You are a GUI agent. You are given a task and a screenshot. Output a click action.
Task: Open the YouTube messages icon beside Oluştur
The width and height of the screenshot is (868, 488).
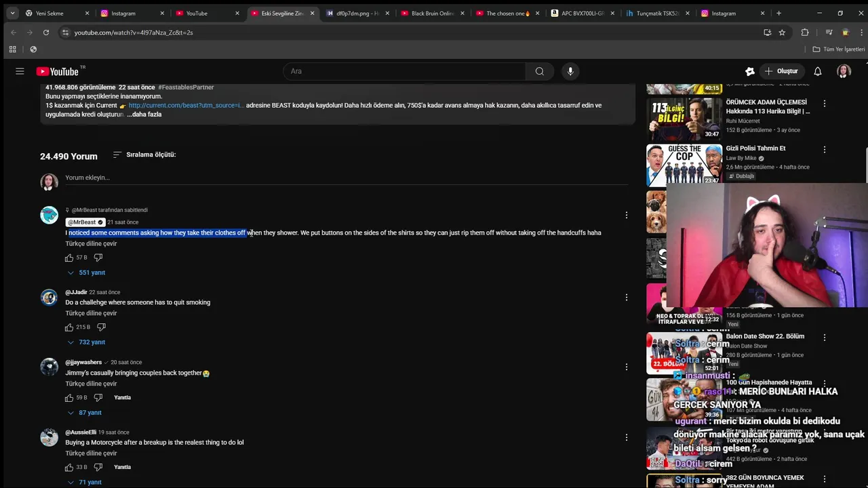point(749,71)
